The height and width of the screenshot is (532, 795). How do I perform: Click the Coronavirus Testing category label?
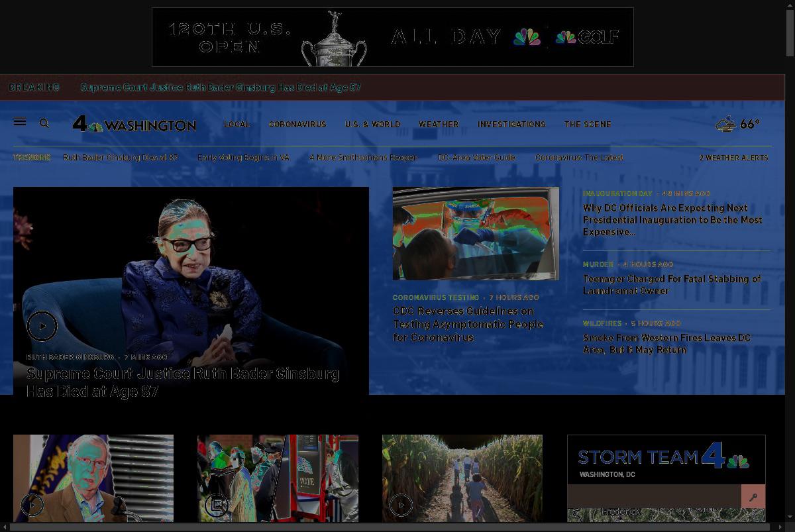pyautogui.click(x=436, y=297)
